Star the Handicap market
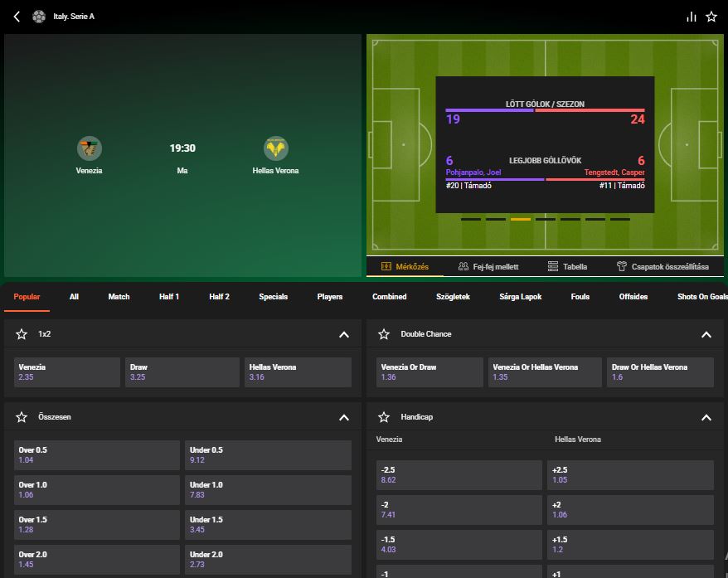The image size is (728, 578). (384, 417)
